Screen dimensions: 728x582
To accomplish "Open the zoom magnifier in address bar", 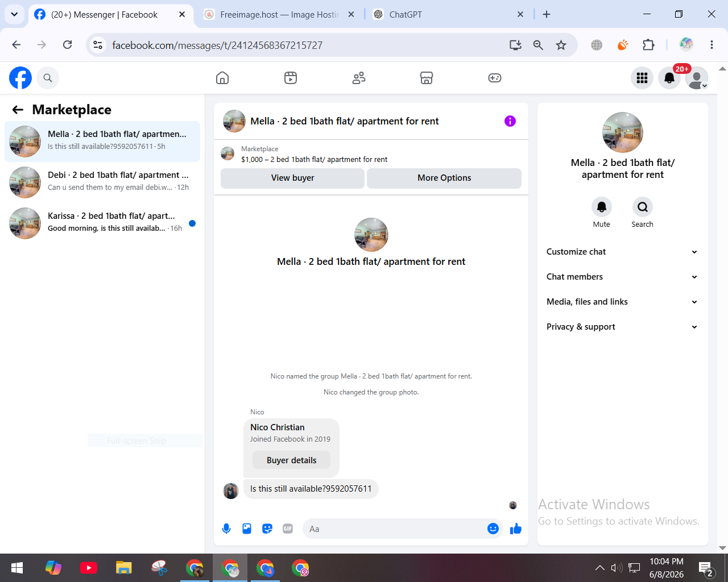I will (538, 45).
